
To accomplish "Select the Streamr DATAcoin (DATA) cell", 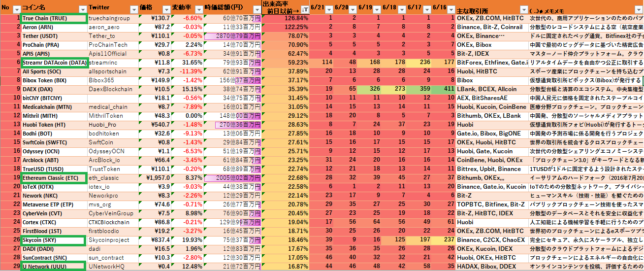I will tap(54, 63).
